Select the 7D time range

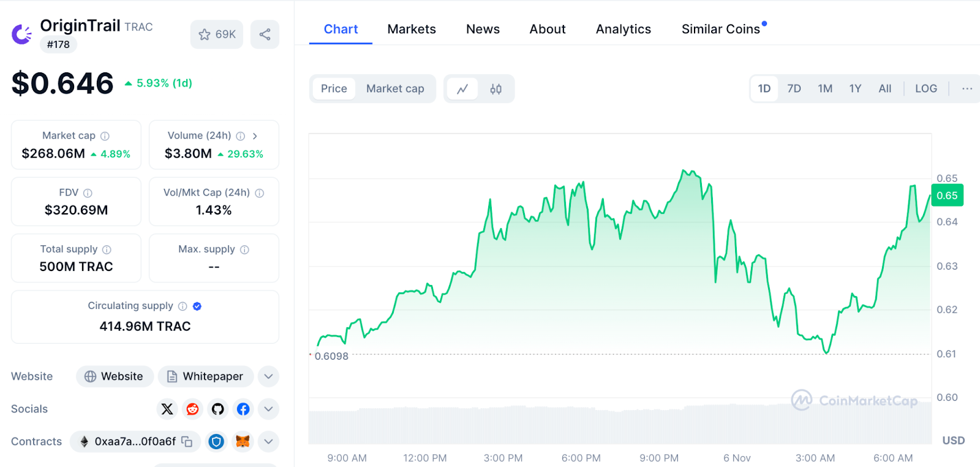click(794, 89)
